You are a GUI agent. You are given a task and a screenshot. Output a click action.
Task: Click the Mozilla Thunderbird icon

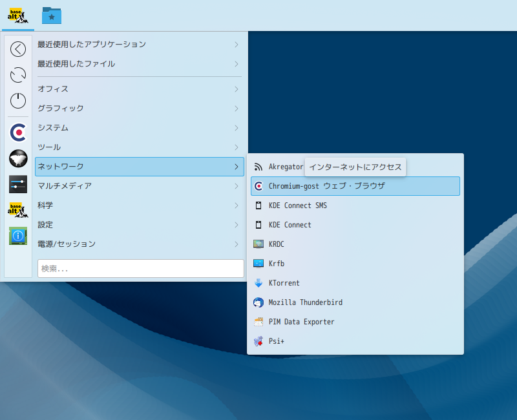point(258,302)
